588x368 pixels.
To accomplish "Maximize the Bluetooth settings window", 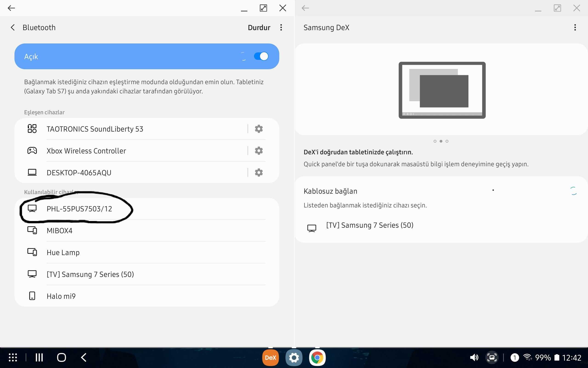I will [263, 8].
